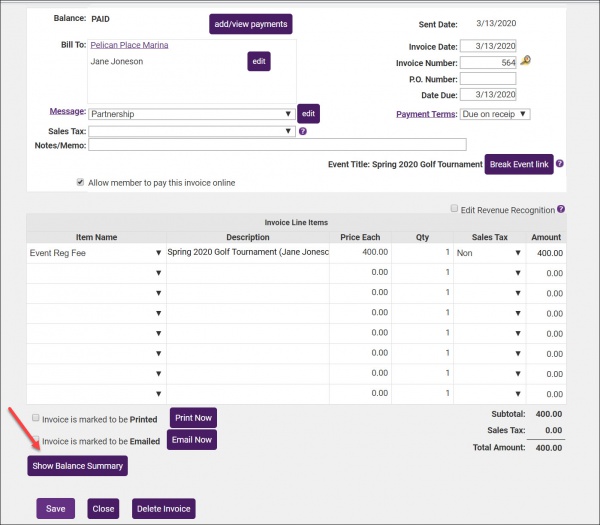The image size is (600, 525).
Task: Open Sales Tax dropdown showing Non in first row
Action: (490, 253)
